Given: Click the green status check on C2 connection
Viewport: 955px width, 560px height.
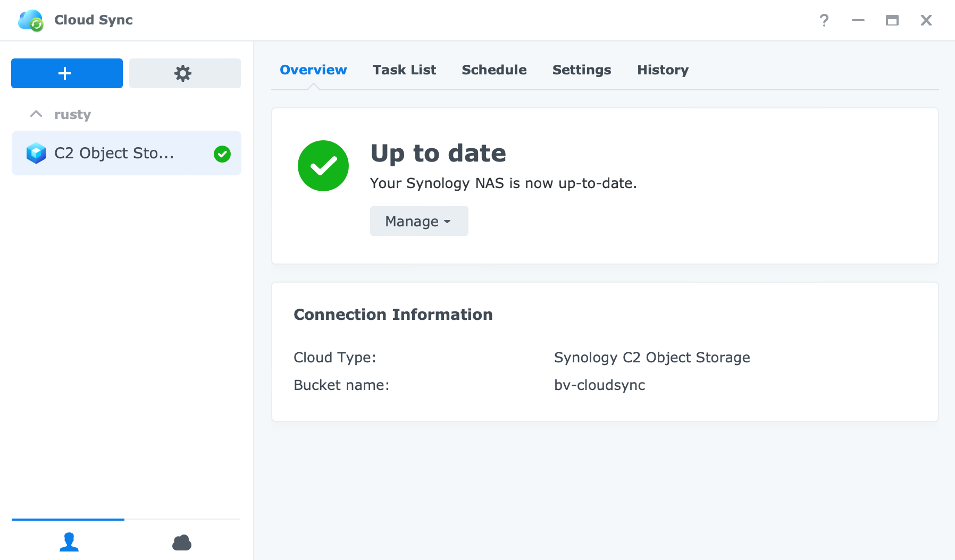Looking at the screenshot, I should click(x=222, y=154).
